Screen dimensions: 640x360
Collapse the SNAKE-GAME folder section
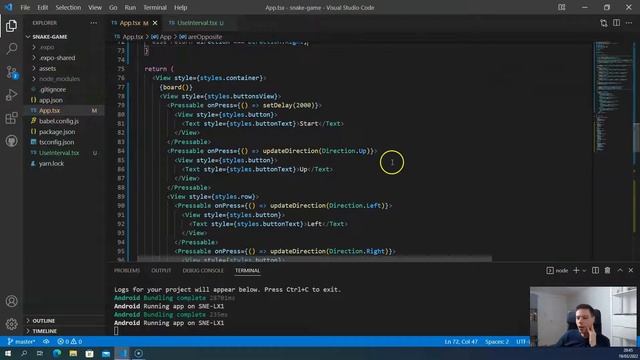(50, 37)
